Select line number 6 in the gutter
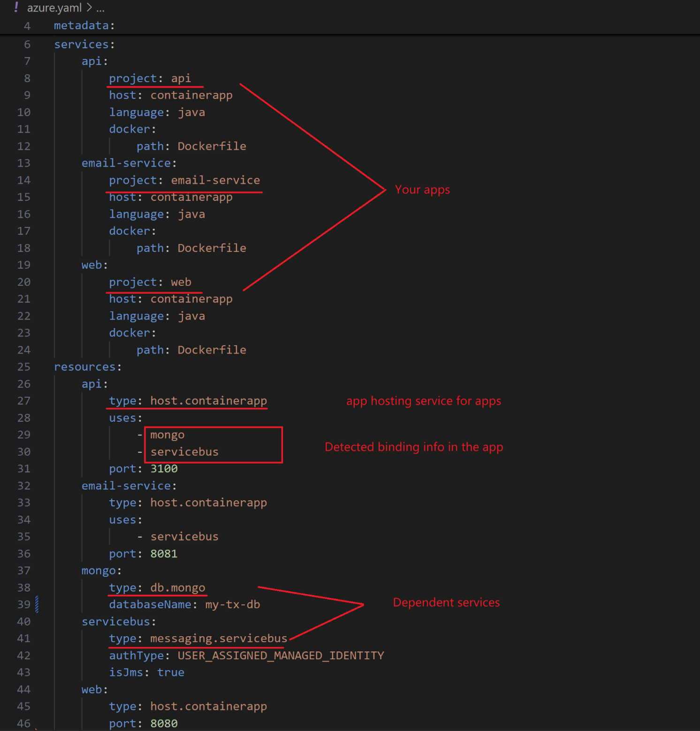Viewport: 700px width, 731px height. (x=27, y=45)
